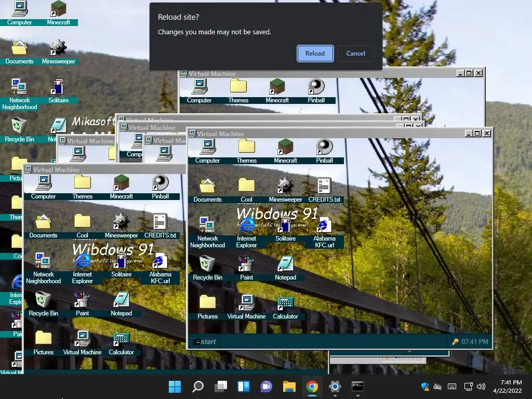Launch Notepad in front Virtual Machine window

click(285, 268)
